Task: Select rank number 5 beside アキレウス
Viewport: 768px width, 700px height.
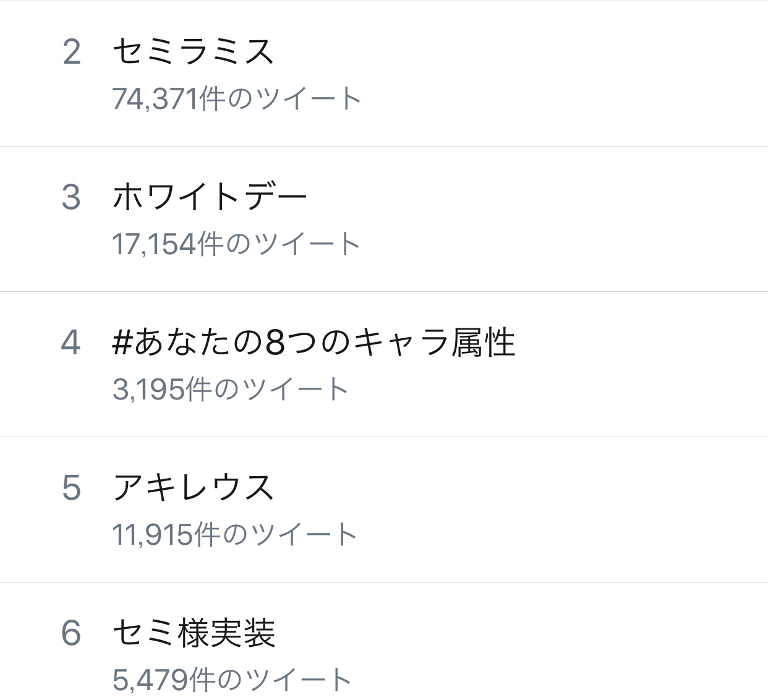Action: 72,488
